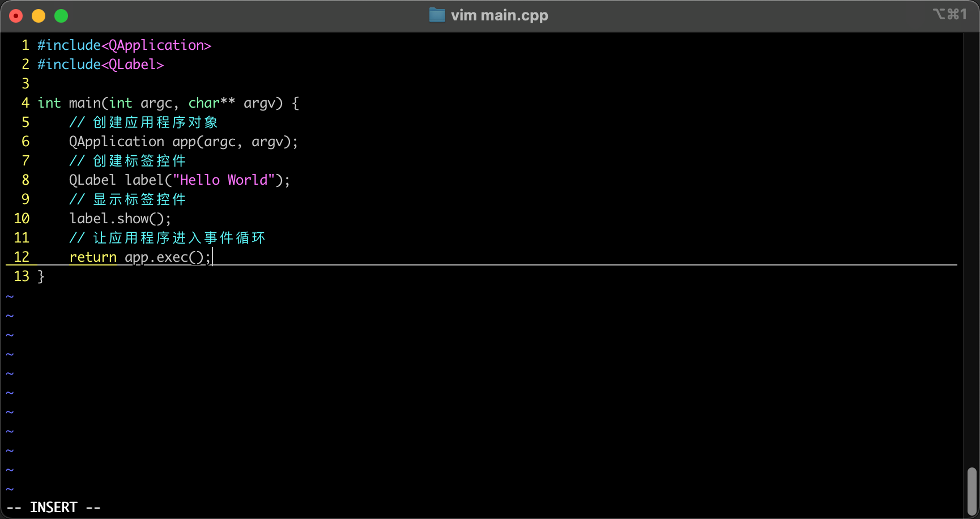Viewport: 980px width, 519px height.
Task: Click the comment "创建应用程序对象"
Action: click(155, 122)
